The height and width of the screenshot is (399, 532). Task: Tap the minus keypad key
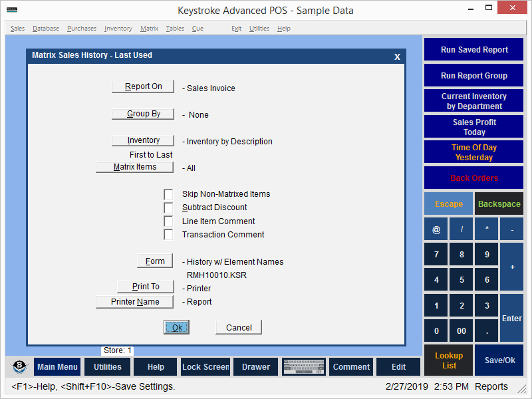[512, 229]
